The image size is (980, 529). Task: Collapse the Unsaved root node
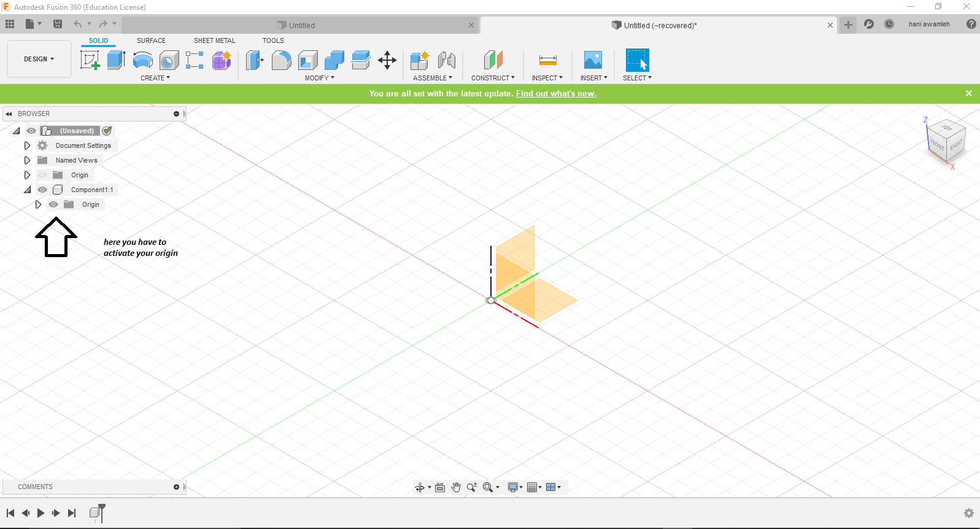(x=17, y=131)
